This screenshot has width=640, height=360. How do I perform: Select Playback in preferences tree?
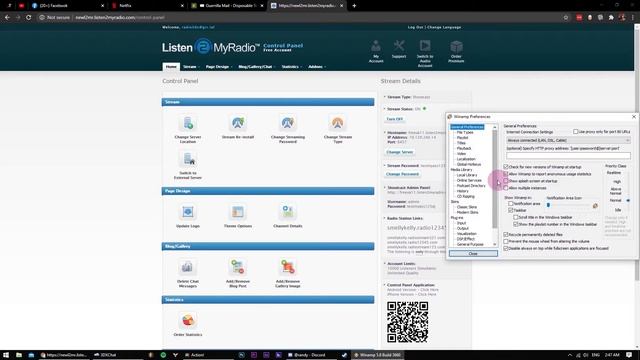pos(464,148)
